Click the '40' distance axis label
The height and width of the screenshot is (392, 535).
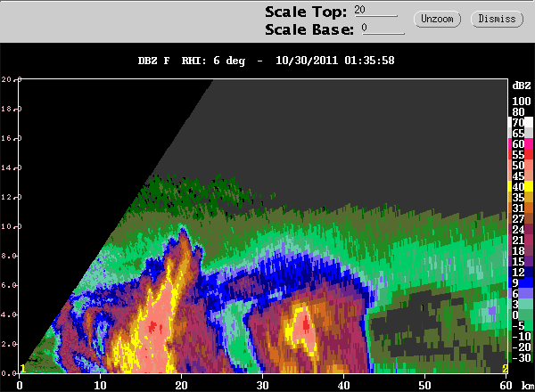coord(343,386)
